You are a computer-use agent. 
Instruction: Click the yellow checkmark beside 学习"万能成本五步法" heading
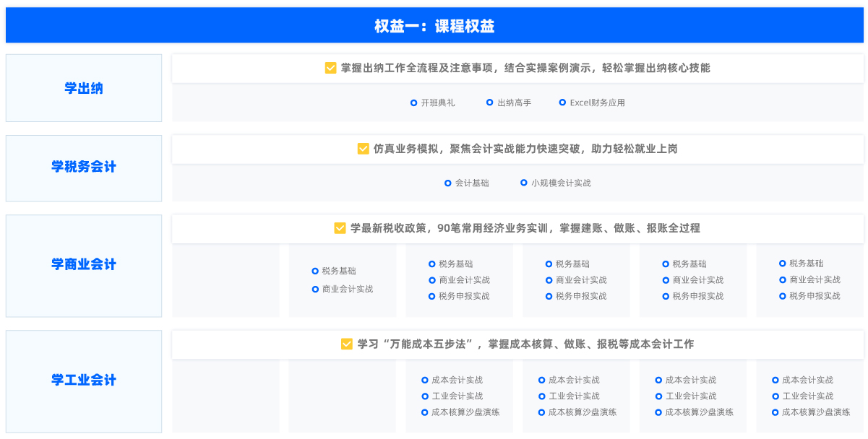point(347,344)
